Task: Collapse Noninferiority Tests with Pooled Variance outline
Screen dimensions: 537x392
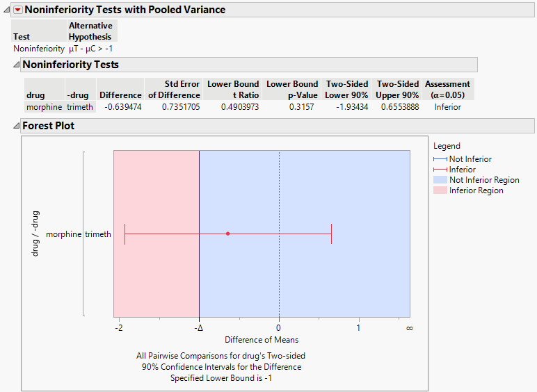Action: pos(6,10)
